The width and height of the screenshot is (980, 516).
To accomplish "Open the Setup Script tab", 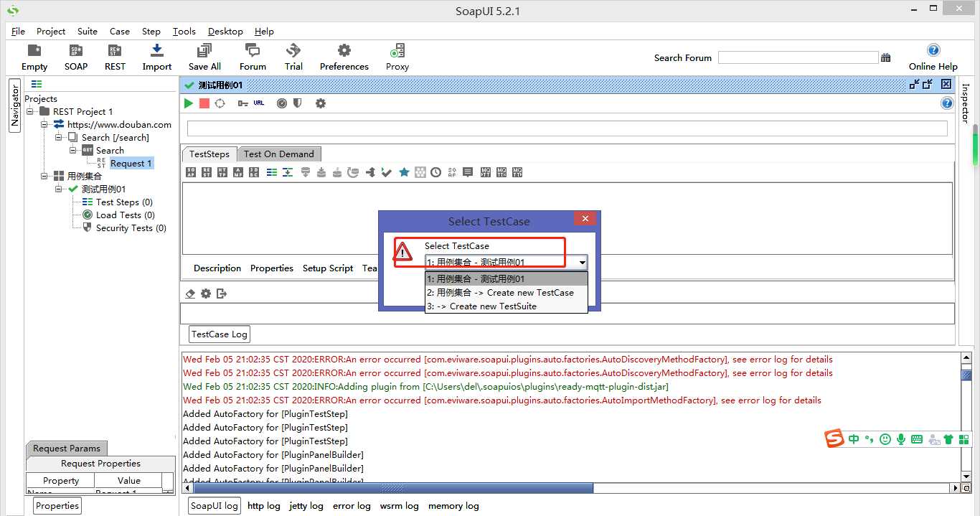I will 328,268.
